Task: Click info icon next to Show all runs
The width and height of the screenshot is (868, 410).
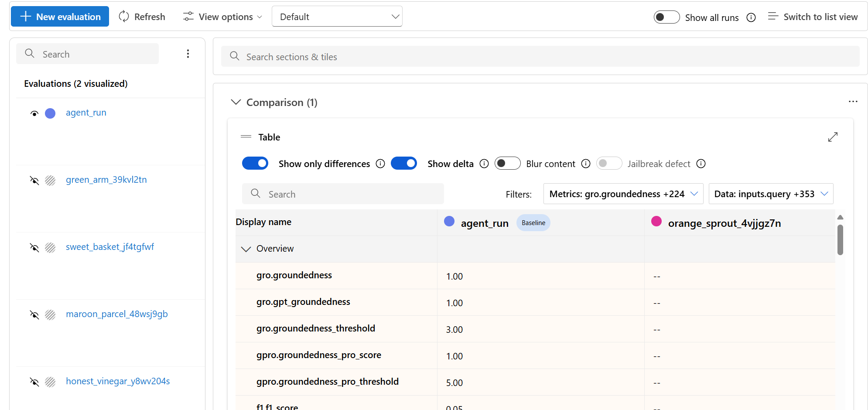Action: point(751,17)
